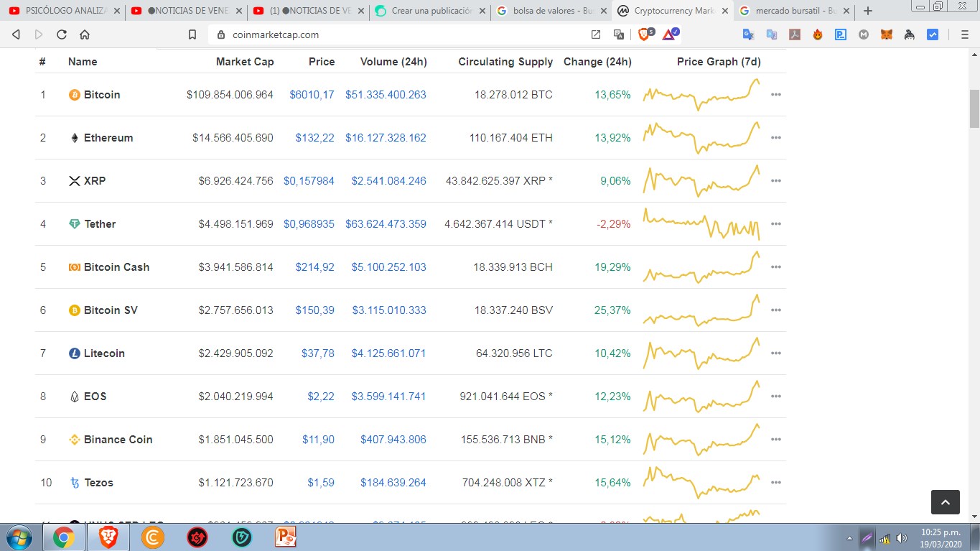Click the translate page icon in the address bar
This screenshot has height=551, width=980.
coord(618,34)
